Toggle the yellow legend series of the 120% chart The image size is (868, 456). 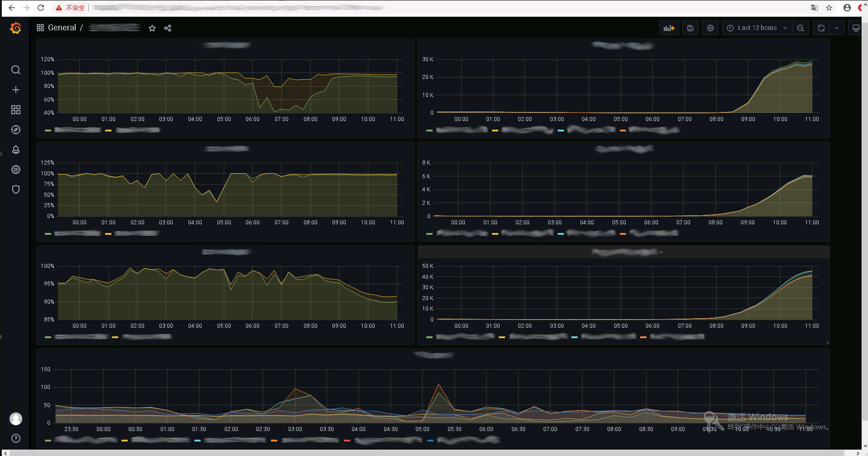(x=133, y=130)
